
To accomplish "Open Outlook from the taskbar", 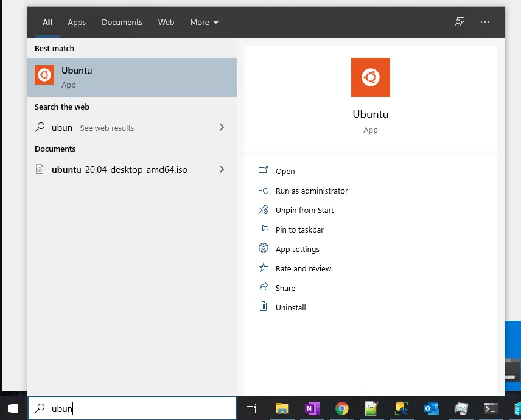I will tap(431, 408).
